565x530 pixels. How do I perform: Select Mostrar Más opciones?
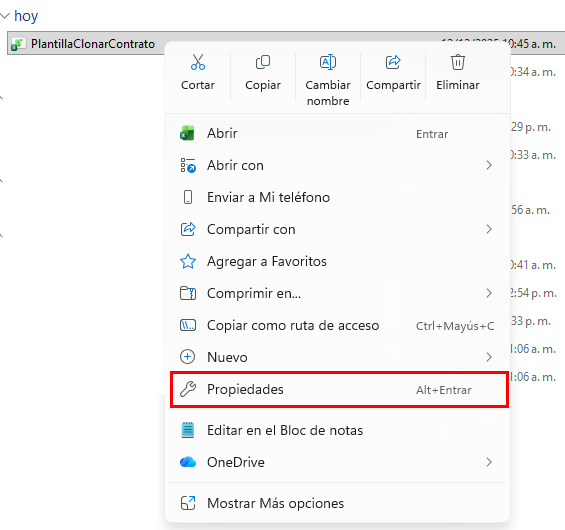pos(337,503)
